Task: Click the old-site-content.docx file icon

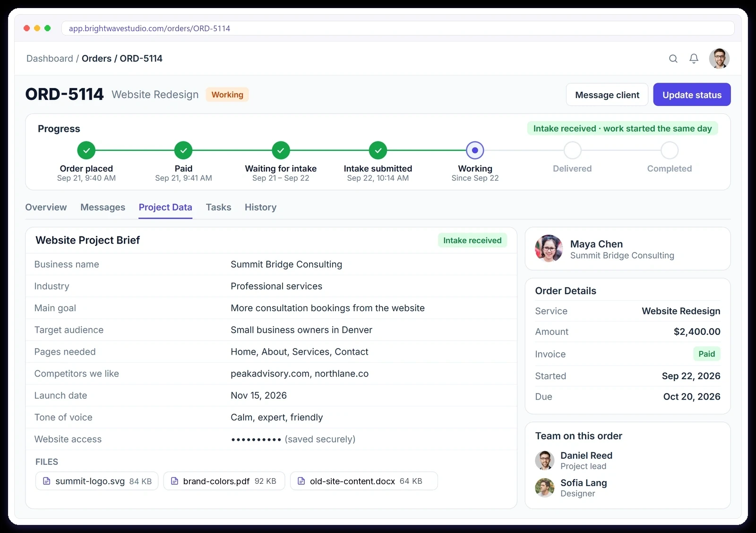Action: point(301,481)
